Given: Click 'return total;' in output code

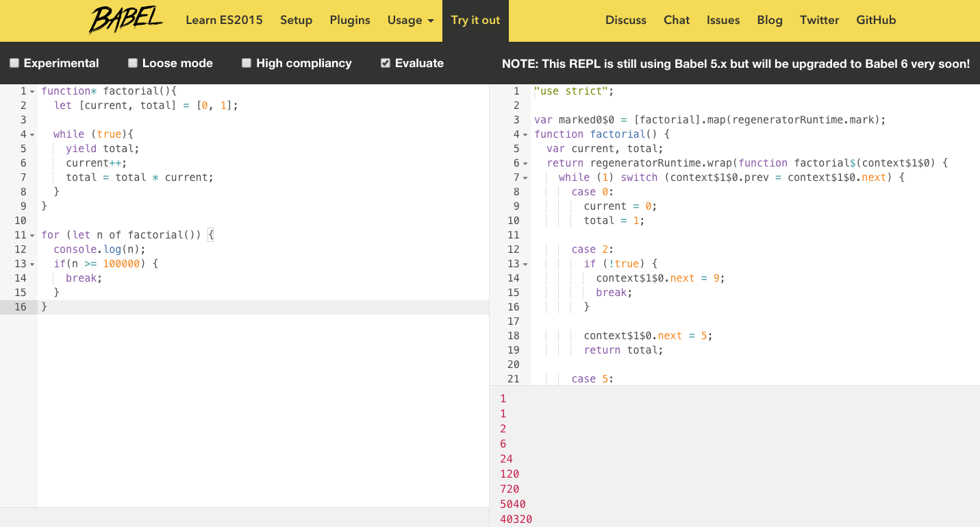Looking at the screenshot, I should pyautogui.click(x=624, y=350).
